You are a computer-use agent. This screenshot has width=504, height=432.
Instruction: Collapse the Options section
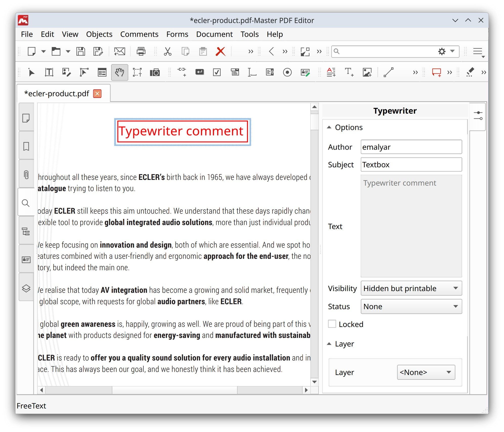click(x=329, y=127)
